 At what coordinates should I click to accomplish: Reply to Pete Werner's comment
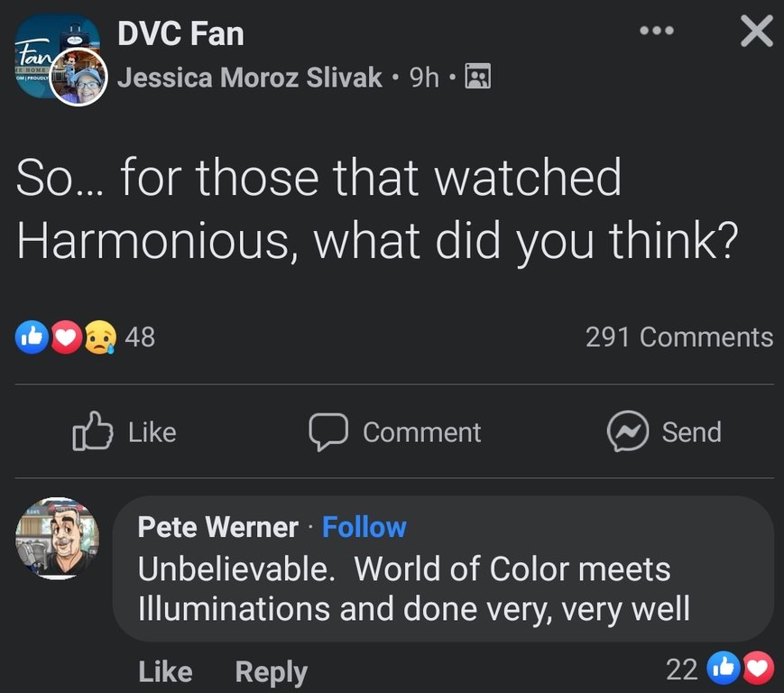click(271, 671)
